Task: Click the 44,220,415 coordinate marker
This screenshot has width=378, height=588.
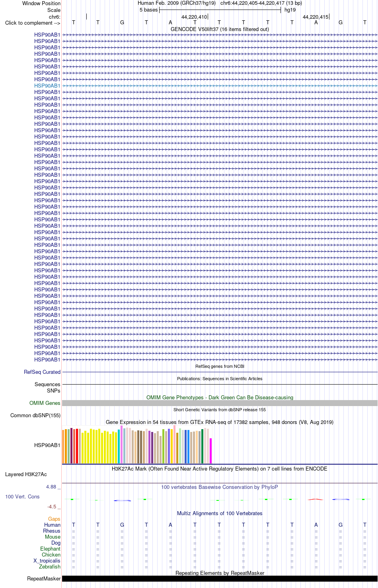Action: [x=316, y=17]
